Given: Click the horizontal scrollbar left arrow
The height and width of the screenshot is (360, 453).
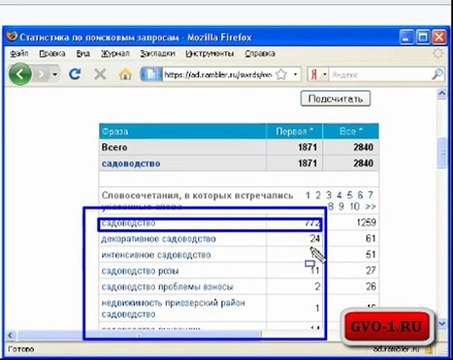Looking at the screenshot, I should point(11,335).
